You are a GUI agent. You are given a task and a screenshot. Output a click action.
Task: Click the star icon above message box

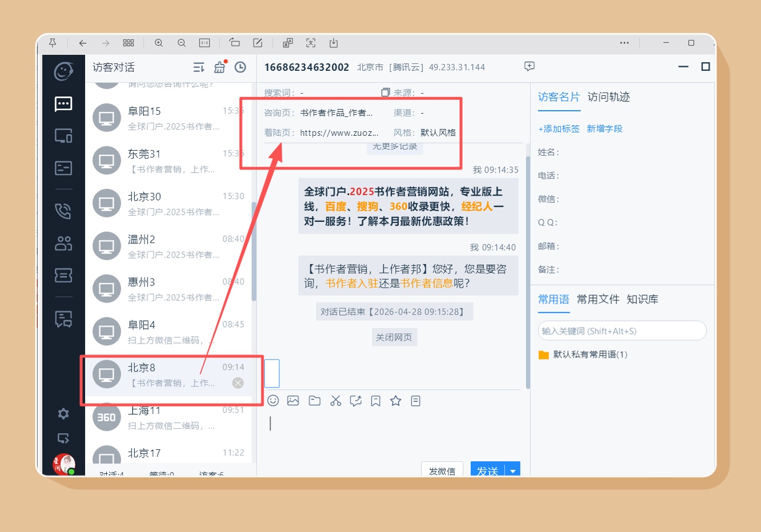[395, 401]
